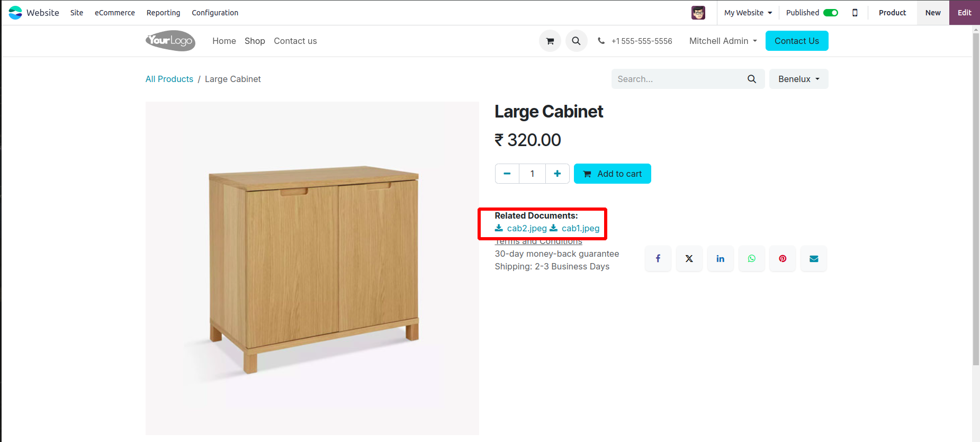The width and height of the screenshot is (980, 442).
Task: Open mobile preview icon
Action: [855, 13]
